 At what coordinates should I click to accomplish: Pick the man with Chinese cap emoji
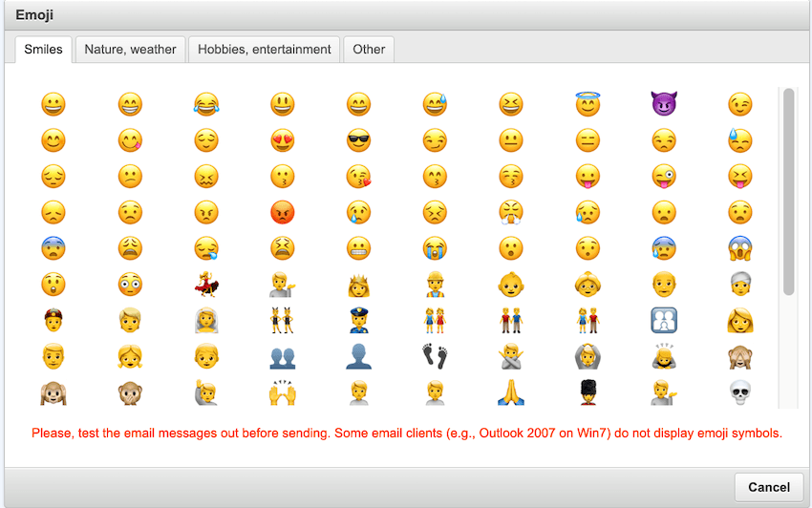(53, 321)
